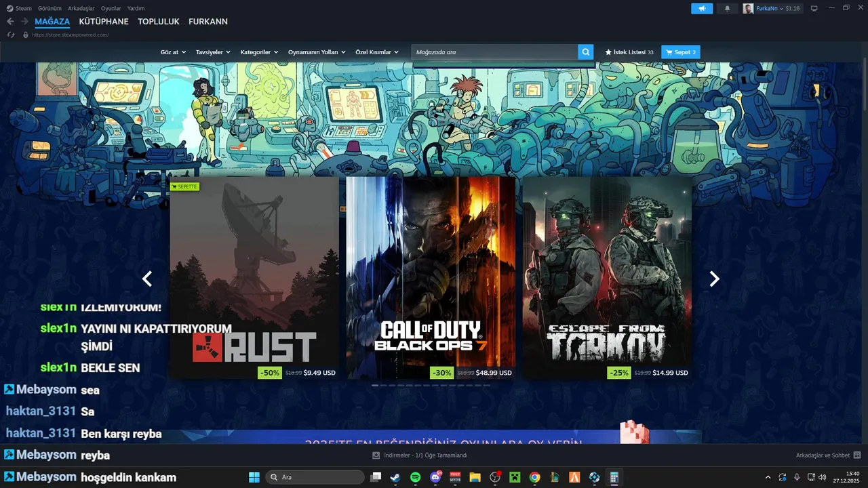868x488 pixels.
Task: Open File Explorer from the taskbar
Action: point(475,477)
